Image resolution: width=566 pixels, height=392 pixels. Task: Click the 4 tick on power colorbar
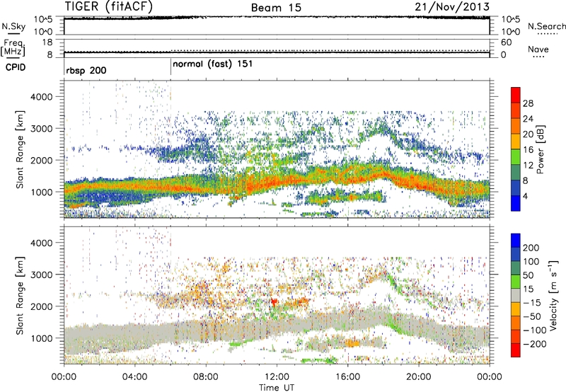(x=525, y=197)
